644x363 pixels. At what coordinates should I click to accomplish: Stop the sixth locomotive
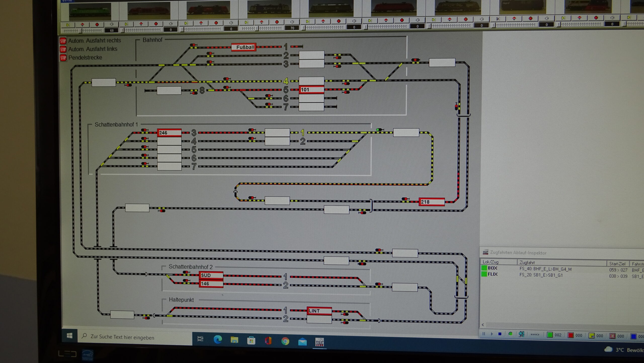(402, 20)
